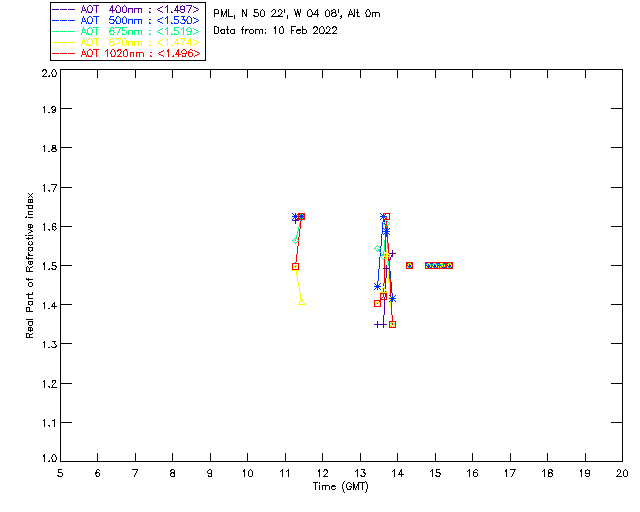
Task: Click the x-axis tick label 12
Action: [322, 473]
